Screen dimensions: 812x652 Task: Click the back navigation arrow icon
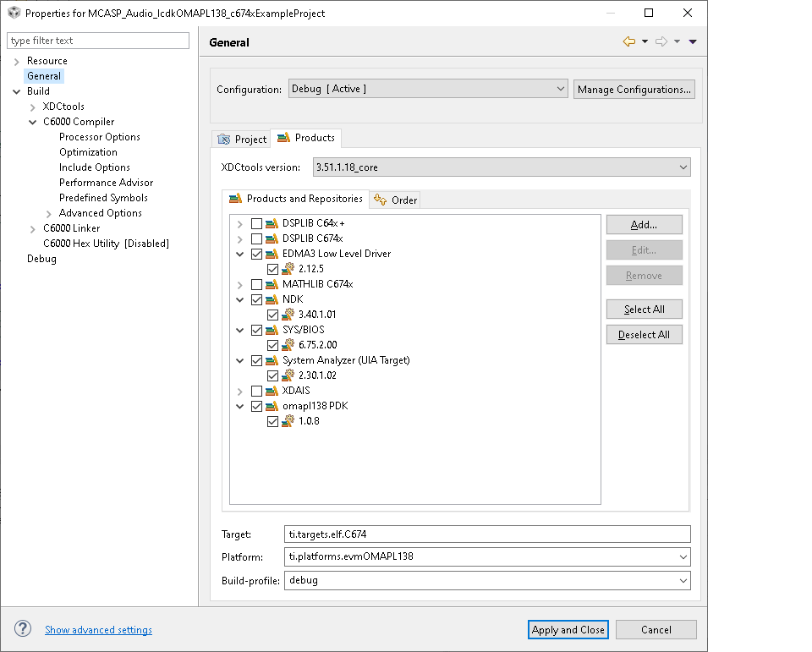pos(628,41)
